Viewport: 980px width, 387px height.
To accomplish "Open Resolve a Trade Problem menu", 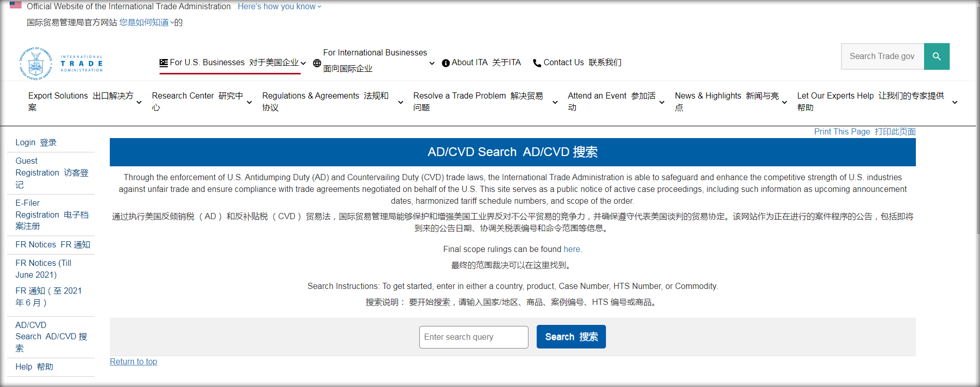I will click(x=478, y=102).
